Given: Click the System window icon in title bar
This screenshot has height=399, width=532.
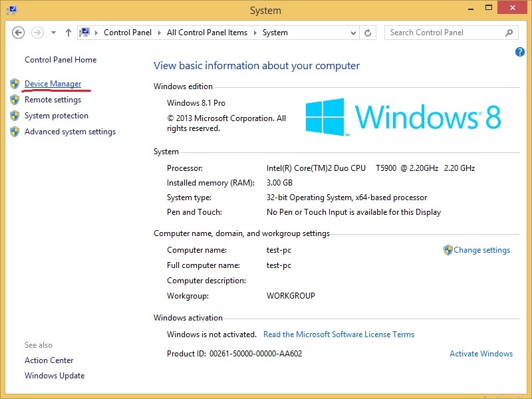Looking at the screenshot, I should 12,10.
